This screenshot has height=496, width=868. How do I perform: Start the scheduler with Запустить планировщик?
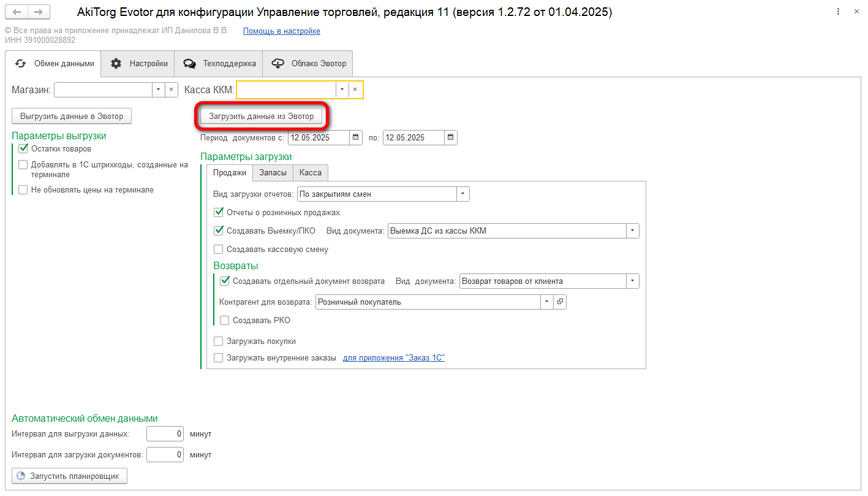coord(69,476)
